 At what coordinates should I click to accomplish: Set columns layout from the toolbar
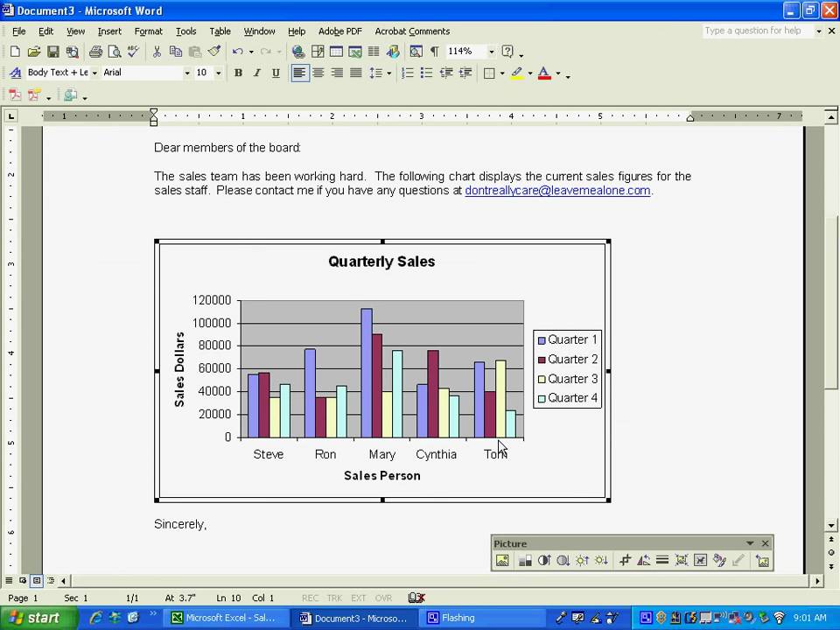pos(374,52)
